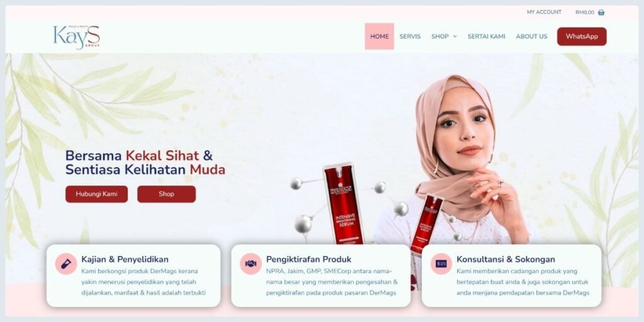This screenshot has height=322, width=644.
Task: Select the Kajian & Penyelidikan heading
Action: (125, 259)
